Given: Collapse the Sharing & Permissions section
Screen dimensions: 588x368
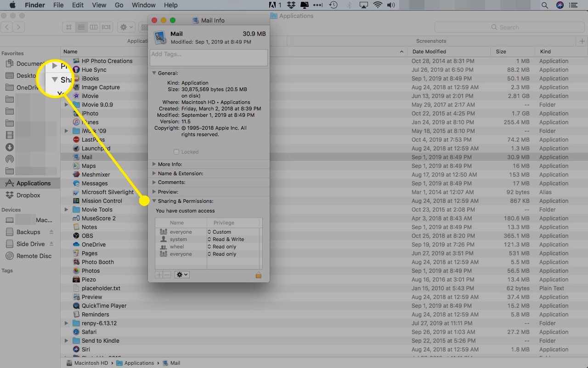Looking at the screenshot, I should (x=154, y=201).
